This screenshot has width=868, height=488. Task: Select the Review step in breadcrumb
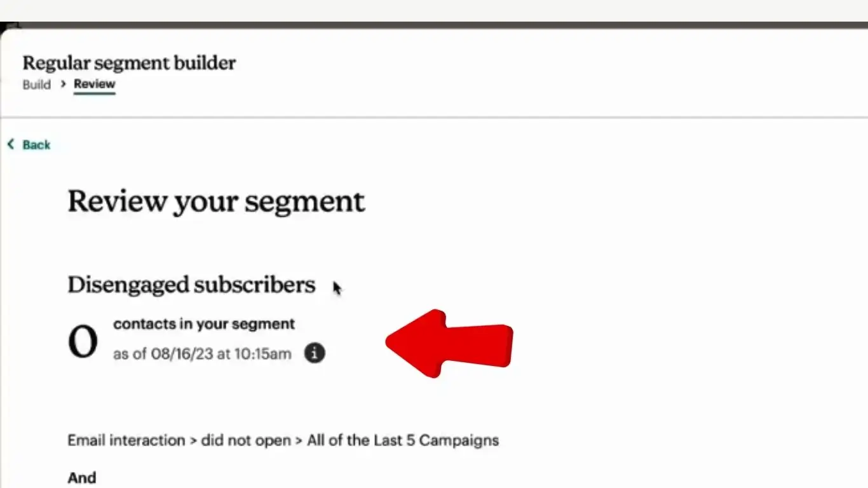tap(94, 84)
